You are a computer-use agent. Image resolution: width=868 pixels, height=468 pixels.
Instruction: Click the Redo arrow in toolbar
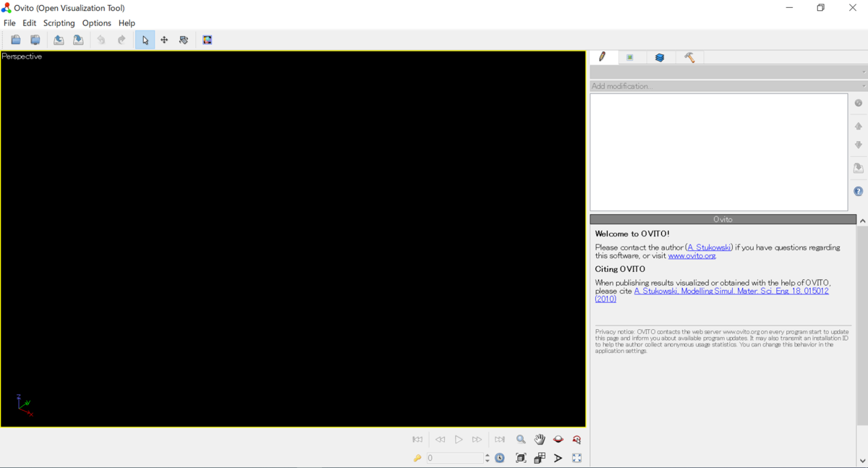(x=121, y=40)
